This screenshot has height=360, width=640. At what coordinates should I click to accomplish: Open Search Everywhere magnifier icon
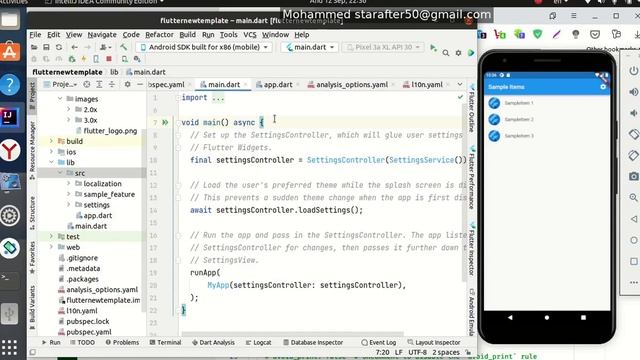[x=446, y=53]
